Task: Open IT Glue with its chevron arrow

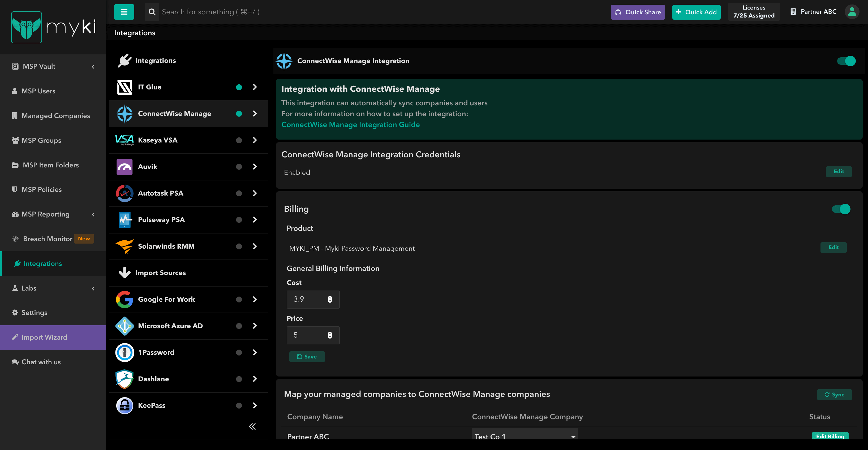Action: click(255, 87)
